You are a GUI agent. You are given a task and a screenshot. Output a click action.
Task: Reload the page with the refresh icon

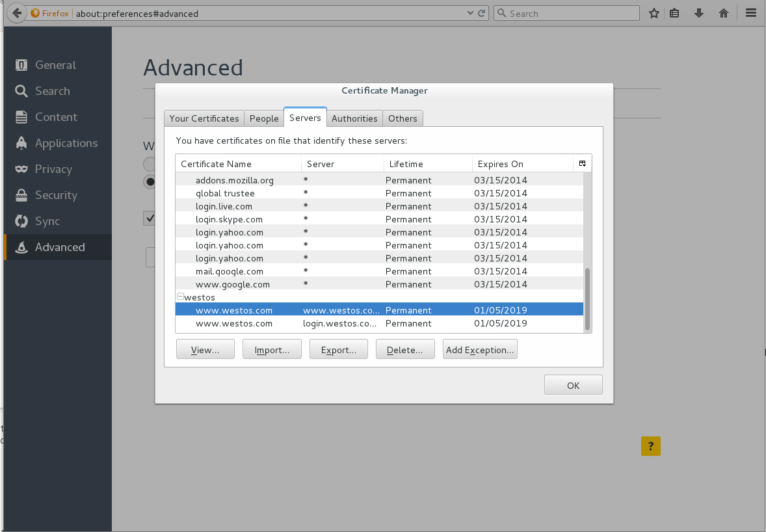tap(482, 13)
